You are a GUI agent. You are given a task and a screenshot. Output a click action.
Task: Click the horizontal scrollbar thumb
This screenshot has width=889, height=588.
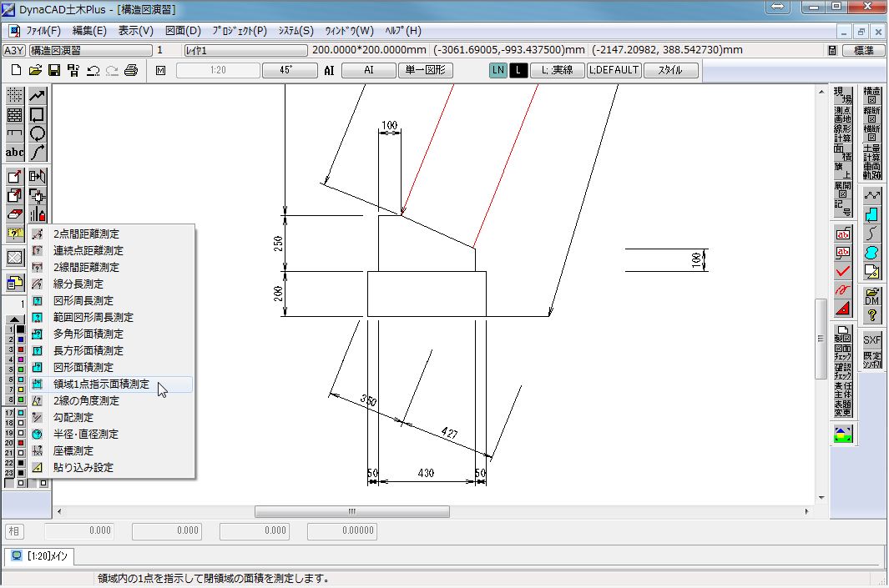coord(352,511)
